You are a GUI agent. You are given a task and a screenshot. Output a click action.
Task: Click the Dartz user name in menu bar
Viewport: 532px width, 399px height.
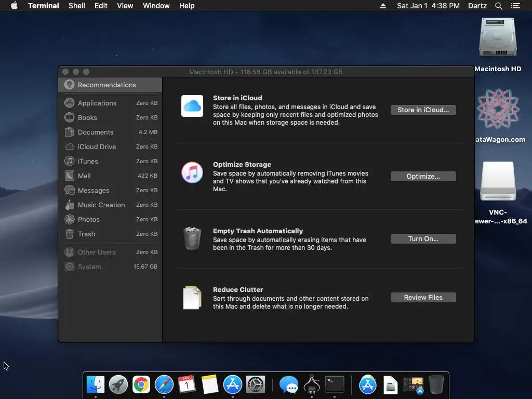pos(477,6)
